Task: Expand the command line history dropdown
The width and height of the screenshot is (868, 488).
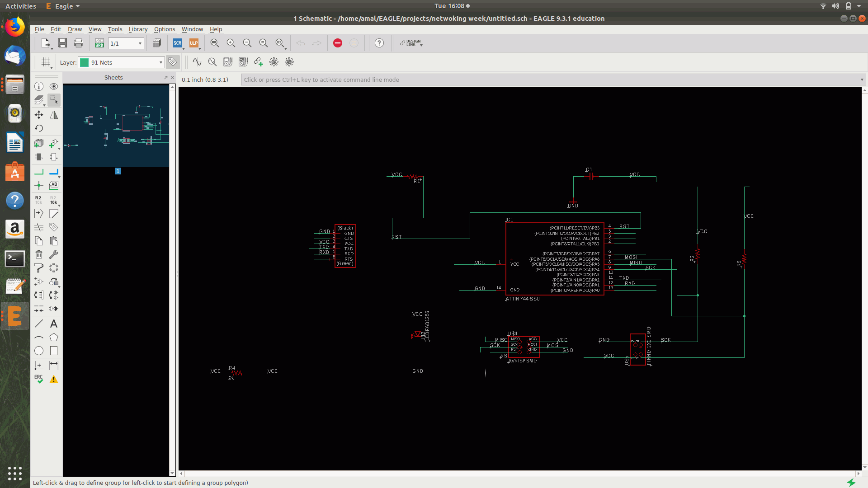Action: pos(862,80)
